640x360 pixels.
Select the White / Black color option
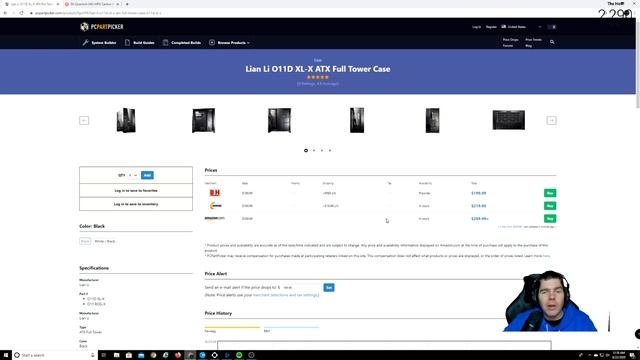click(x=105, y=241)
